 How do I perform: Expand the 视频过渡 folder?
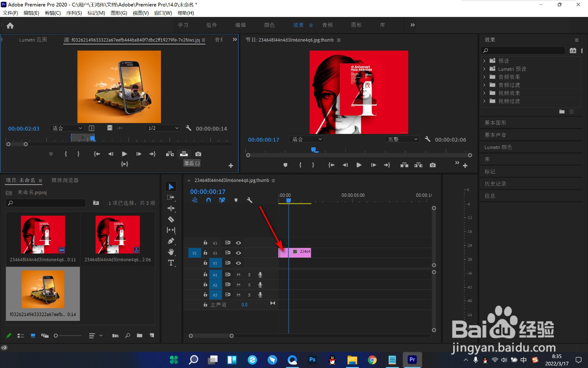(x=484, y=101)
